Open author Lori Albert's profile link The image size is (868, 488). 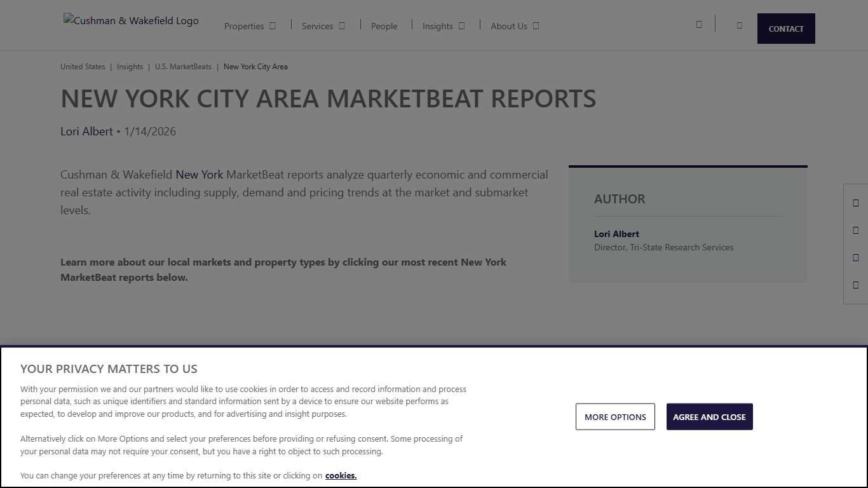pos(86,132)
